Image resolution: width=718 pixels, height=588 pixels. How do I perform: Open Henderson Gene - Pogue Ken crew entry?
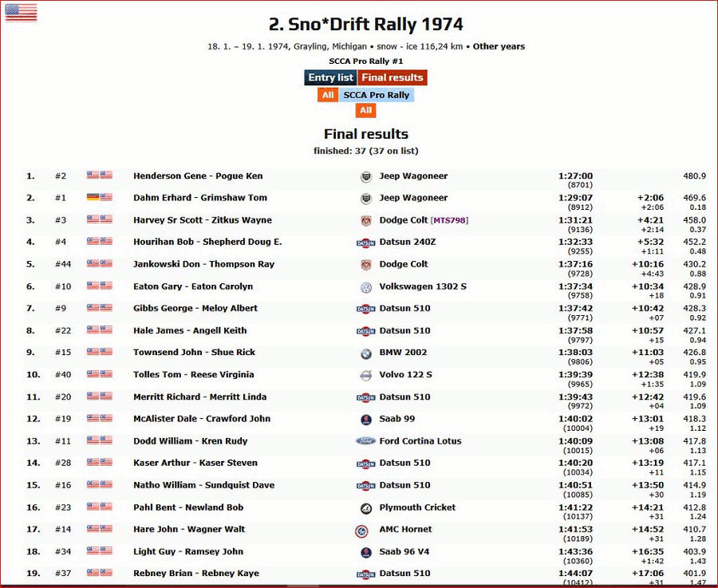[x=198, y=176]
